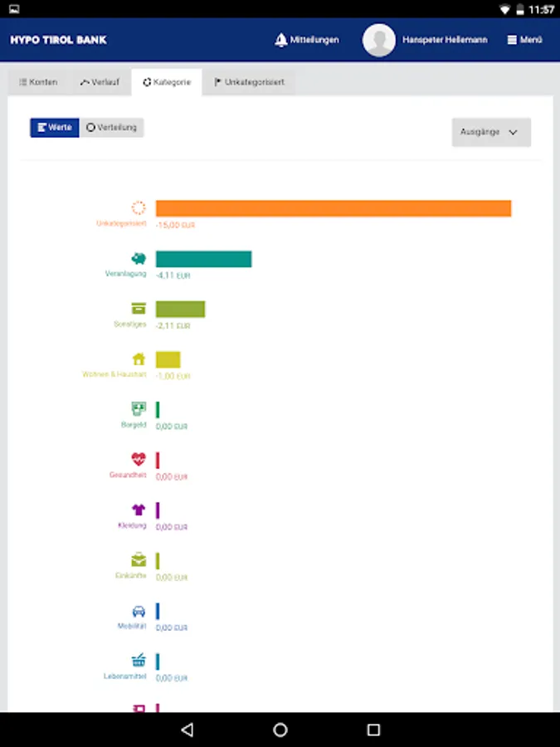Click the Gesundheit heart icon
The width and height of the screenshot is (560, 747).
point(139,459)
